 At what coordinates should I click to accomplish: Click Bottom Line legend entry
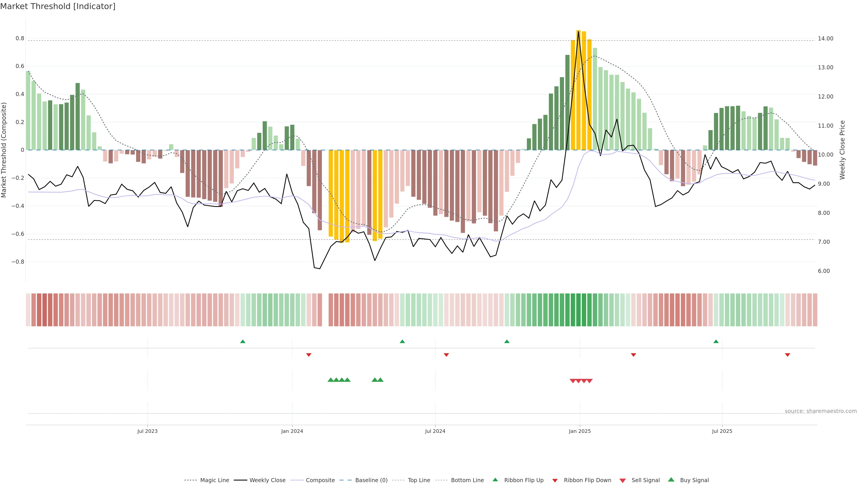(467, 480)
